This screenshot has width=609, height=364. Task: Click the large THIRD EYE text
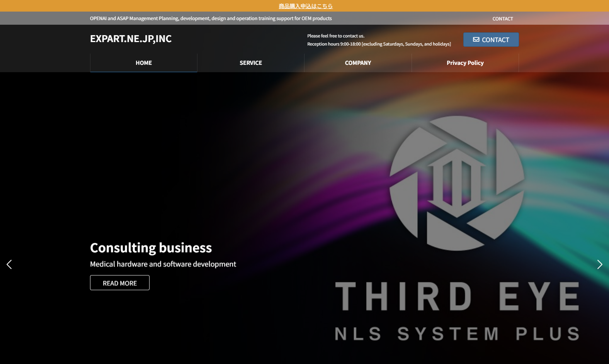click(x=457, y=296)
